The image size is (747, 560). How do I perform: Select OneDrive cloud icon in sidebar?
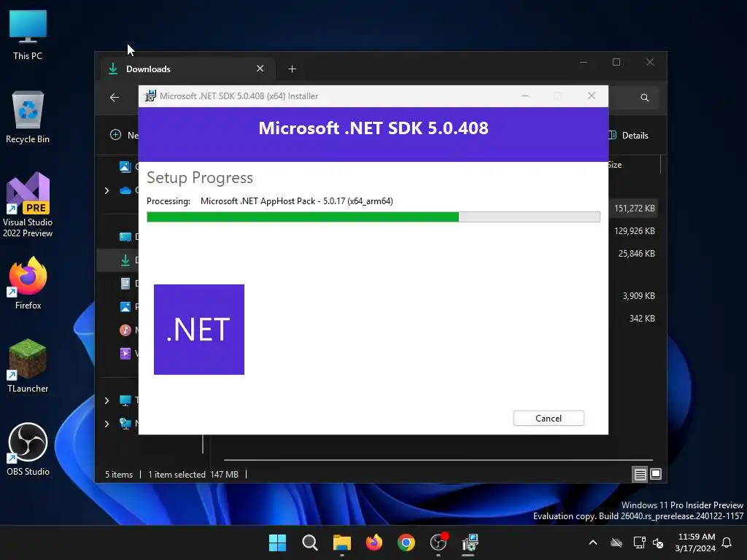125,190
